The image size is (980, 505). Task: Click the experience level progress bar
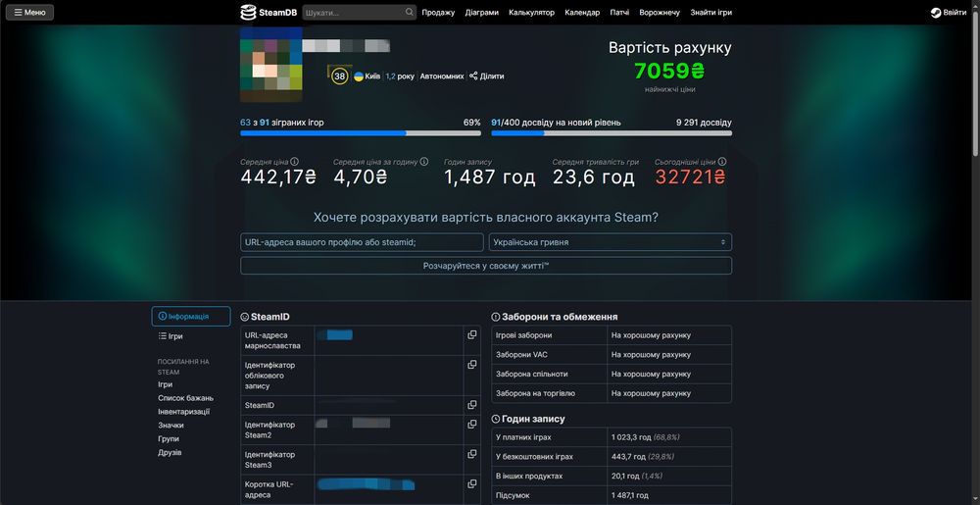click(x=612, y=133)
